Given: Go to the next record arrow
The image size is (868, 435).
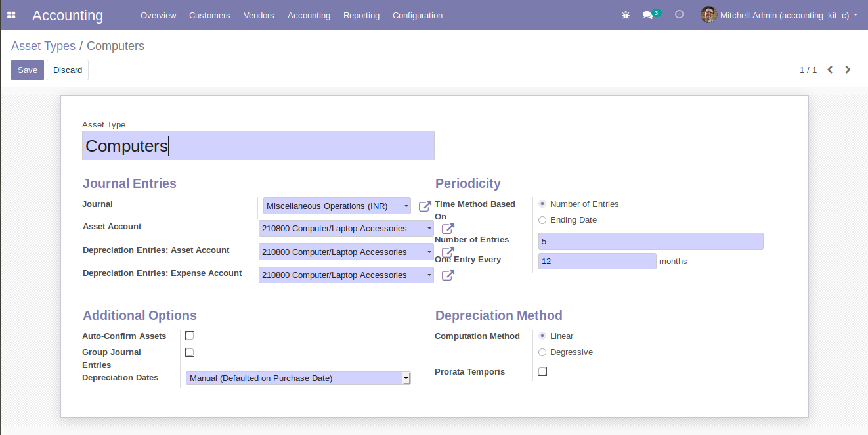Looking at the screenshot, I should 848,70.
